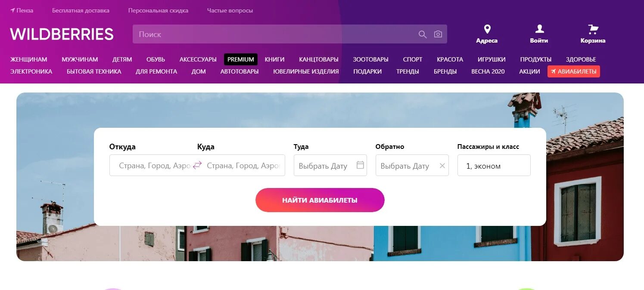Open Пассажиры и класс selector
The height and width of the screenshot is (290, 644).
click(494, 166)
